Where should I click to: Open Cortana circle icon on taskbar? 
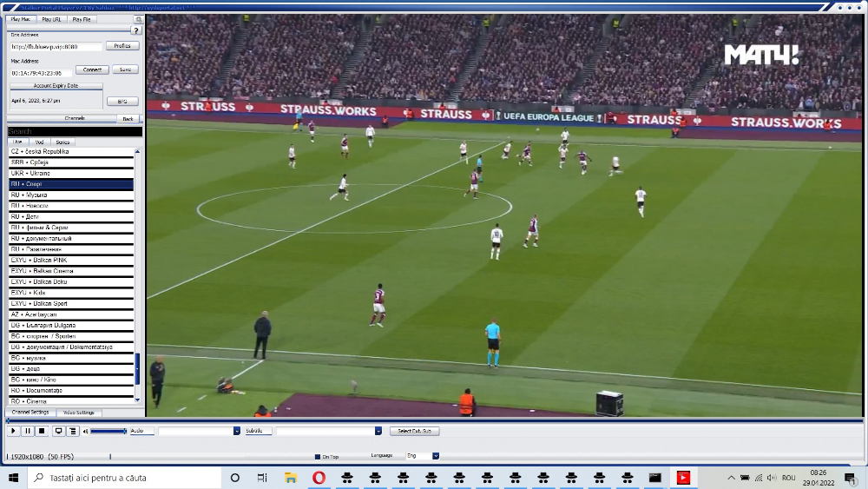click(234, 478)
